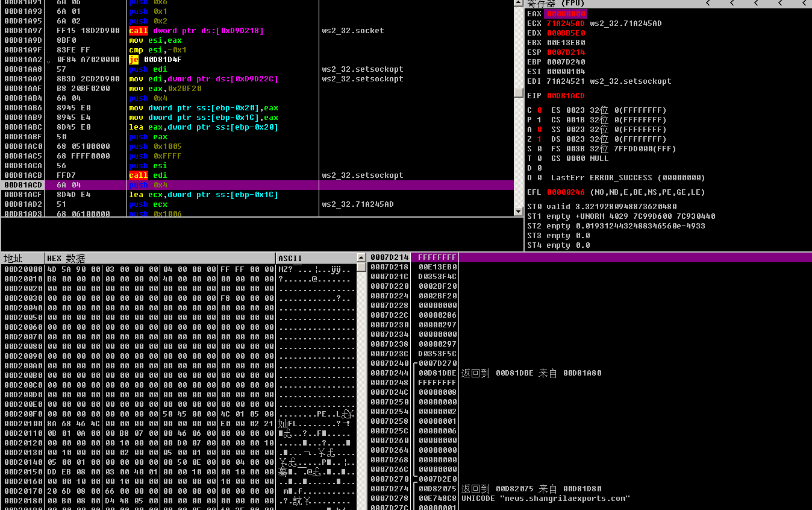Select the cmp esi,-0x1 instruction
The width and height of the screenshot is (812, 510).
pos(158,50)
